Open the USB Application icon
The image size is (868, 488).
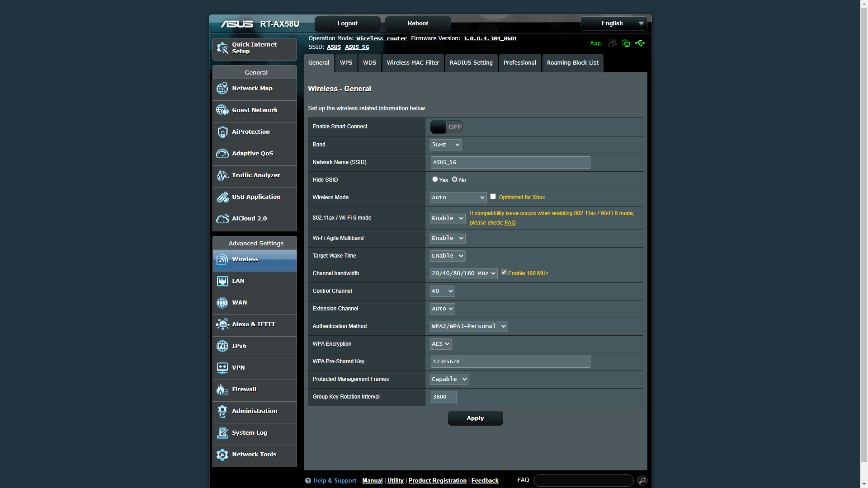click(222, 197)
